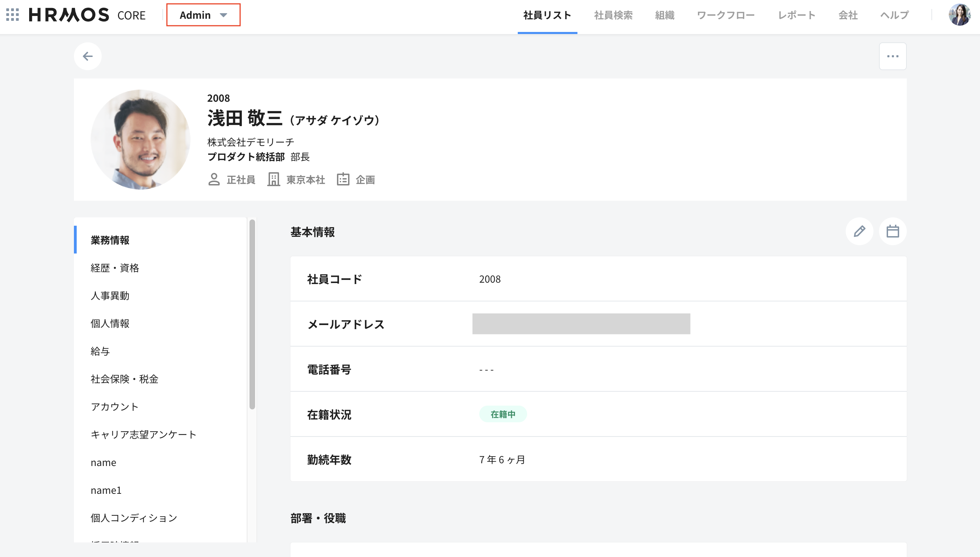The width and height of the screenshot is (980, 557).
Task: Open the app launcher grid icon
Action: pyautogui.click(x=12, y=15)
